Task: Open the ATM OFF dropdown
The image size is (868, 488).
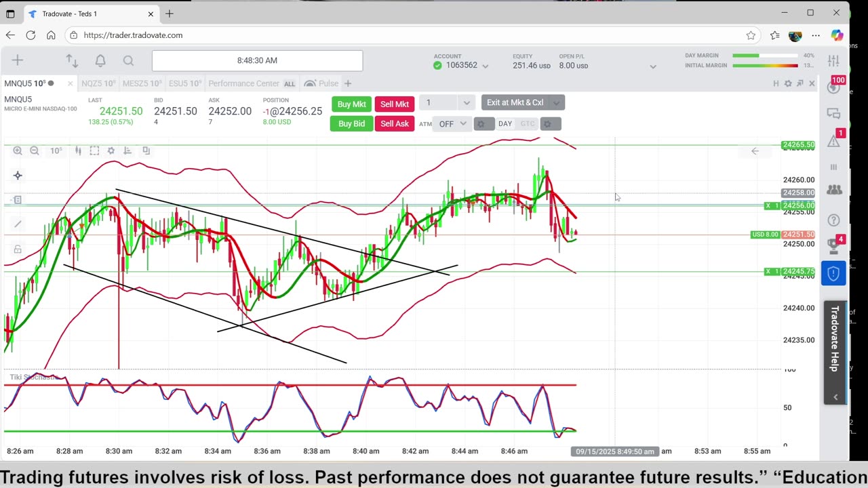Action: tap(452, 123)
